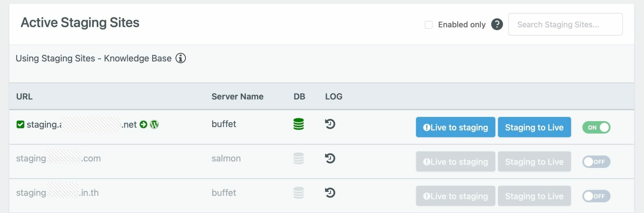Click the active 'Live to staging' button
The height and width of the screenshot is (213, 644).
pyautogui.click(x=455, y=127)
